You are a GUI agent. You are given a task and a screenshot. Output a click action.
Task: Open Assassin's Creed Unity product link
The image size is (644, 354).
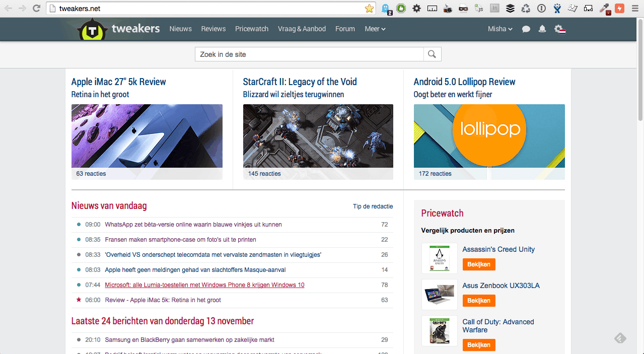pos(498,249)
